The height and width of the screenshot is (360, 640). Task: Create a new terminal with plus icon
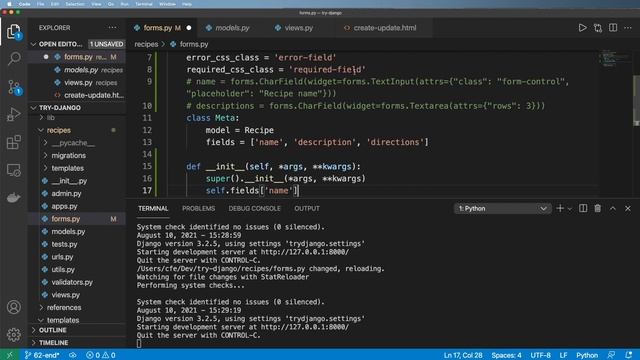pyautogui.click(x=560, y=208)
